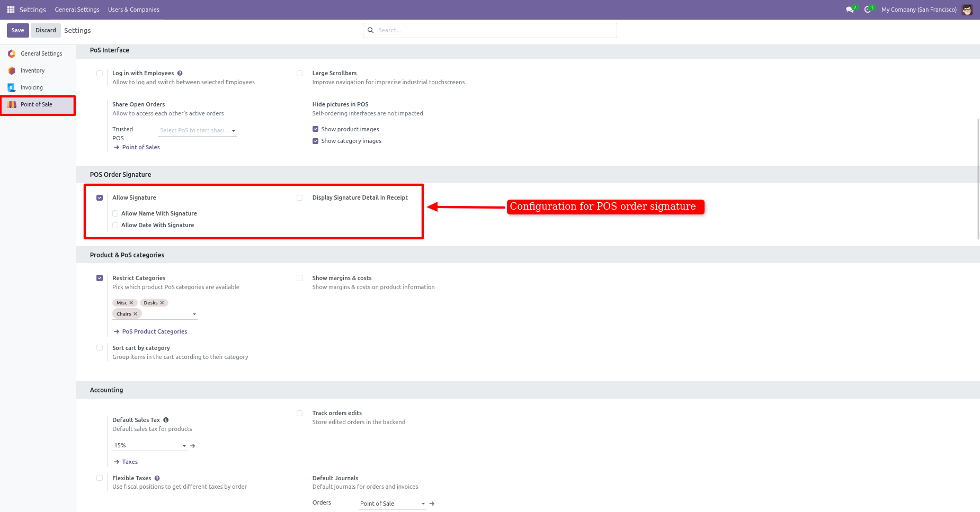The image size is (980, 512).
Task: Click the Invoicing app icon in sidebar
Action: coord(12,87)
